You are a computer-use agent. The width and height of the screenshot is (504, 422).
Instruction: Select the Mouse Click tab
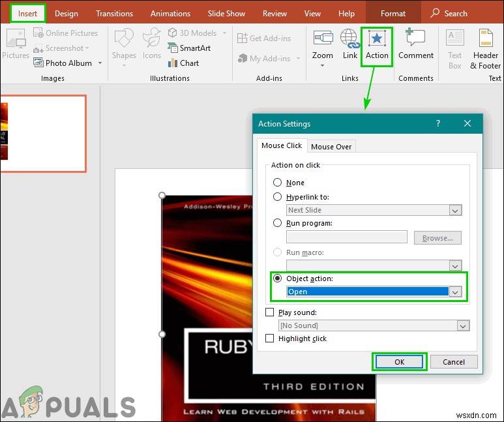tap(282, 145)
